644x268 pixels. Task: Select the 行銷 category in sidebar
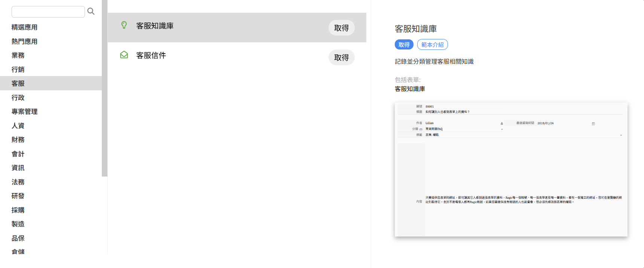18,69
